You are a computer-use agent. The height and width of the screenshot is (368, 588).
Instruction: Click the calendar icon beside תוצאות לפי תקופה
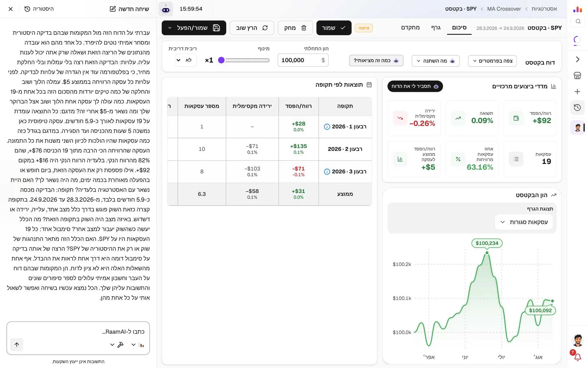[x=369, y=85]
